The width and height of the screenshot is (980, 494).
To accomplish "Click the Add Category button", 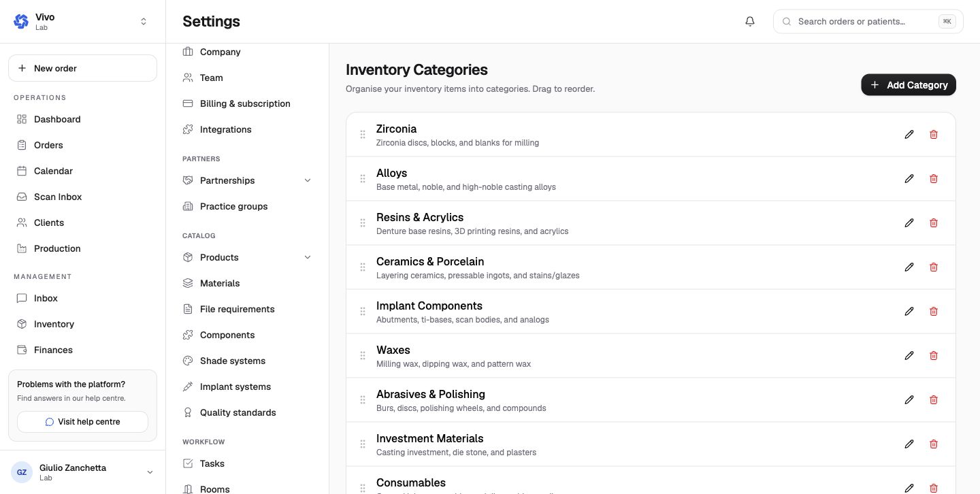I will coord(909,85).
